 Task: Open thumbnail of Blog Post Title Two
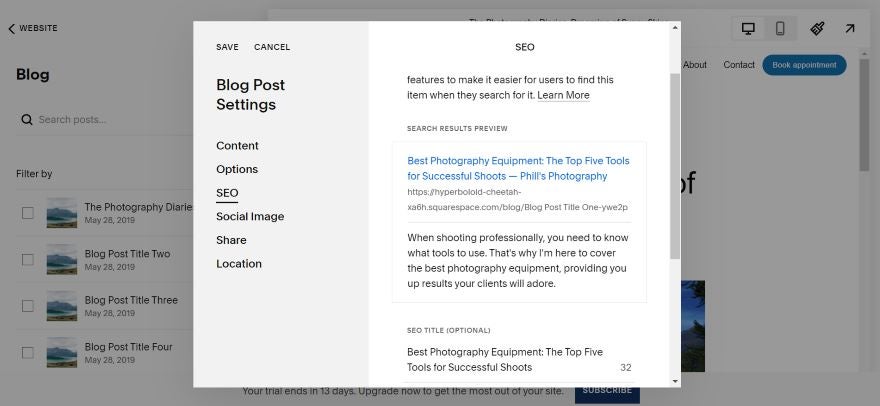pyautogui.click(x=62, y=259)
